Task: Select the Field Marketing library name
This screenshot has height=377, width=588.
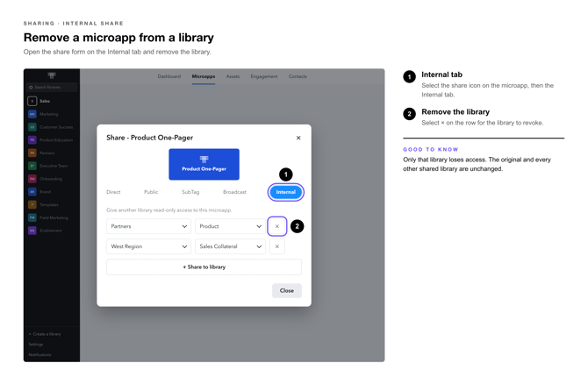Action: [54, 217]
